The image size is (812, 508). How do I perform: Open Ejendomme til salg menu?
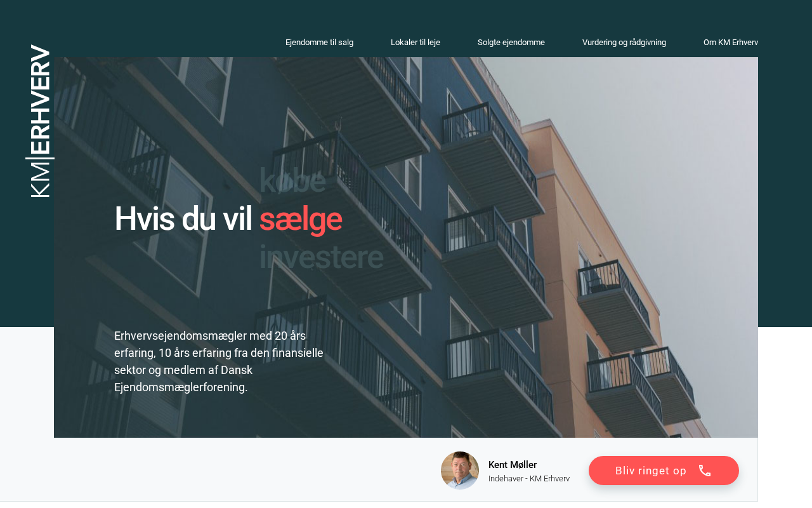coord(319,43)
